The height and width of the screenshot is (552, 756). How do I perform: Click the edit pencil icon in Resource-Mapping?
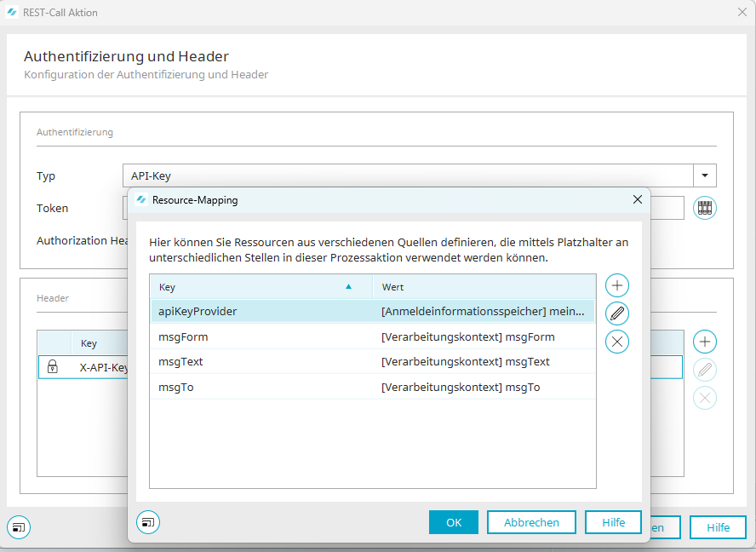click(x=617, y=313)
